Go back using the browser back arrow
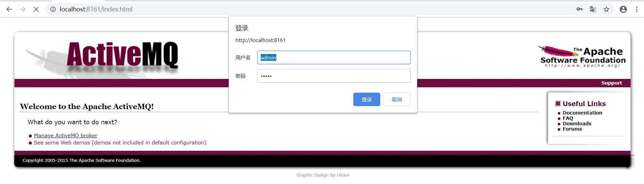 [9, 9]
